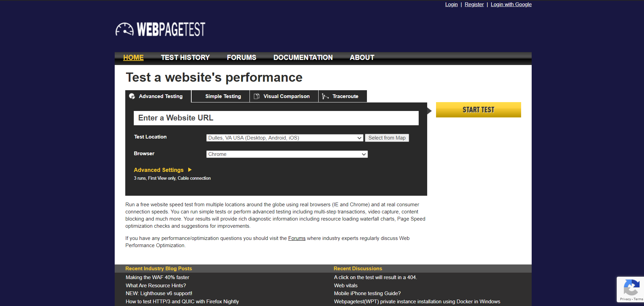The height and width of the screenshot is (306, 644).
Task: Switch to the Visual Comparison tab
Action: click(x=284, y=96)
